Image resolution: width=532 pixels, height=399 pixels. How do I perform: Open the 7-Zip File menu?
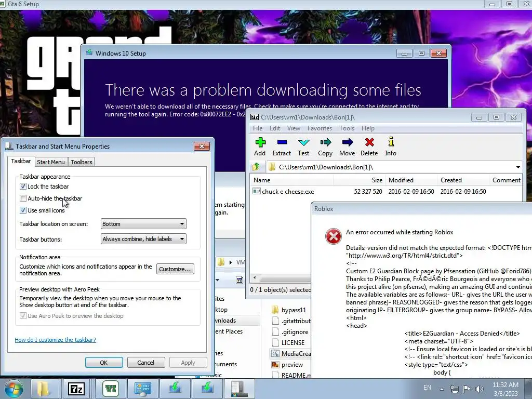tap(258, 128)
